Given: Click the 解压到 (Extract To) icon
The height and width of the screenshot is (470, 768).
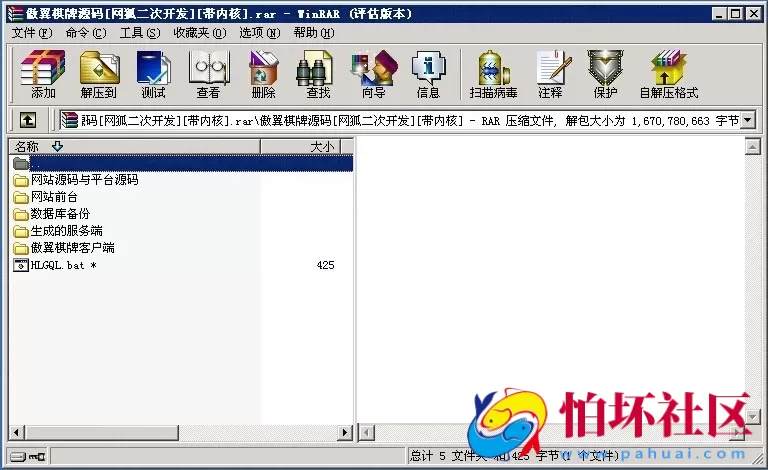Looking at the screenshot, I should click(x=98, y=74).
